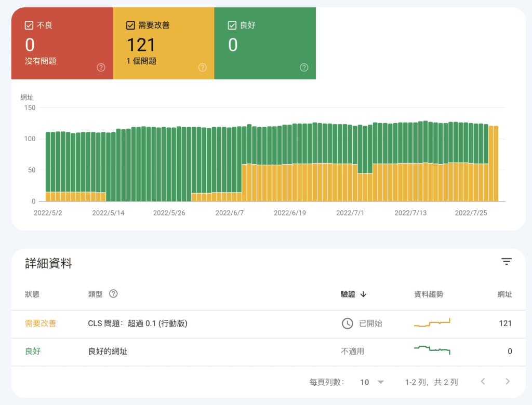This screenshot has height=405, width=532.
Task: Click the green 良好 status label in the table
Action: click(x=33, y=352)
